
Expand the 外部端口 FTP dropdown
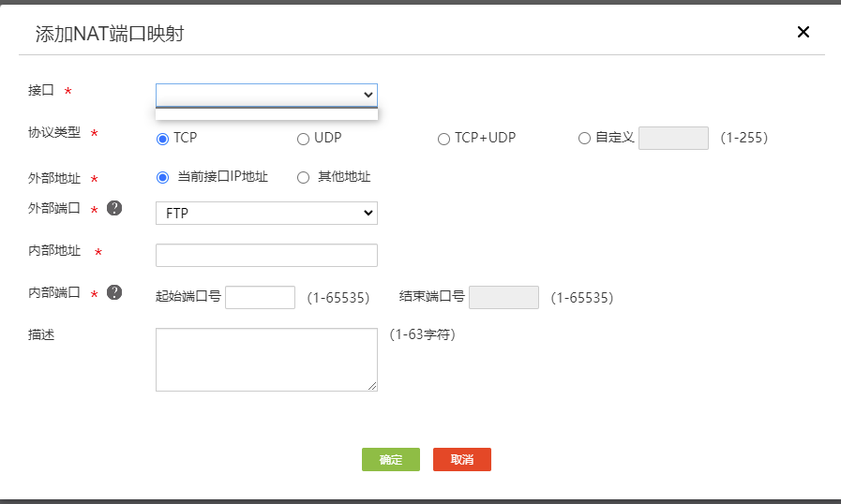tap(266, 214)
